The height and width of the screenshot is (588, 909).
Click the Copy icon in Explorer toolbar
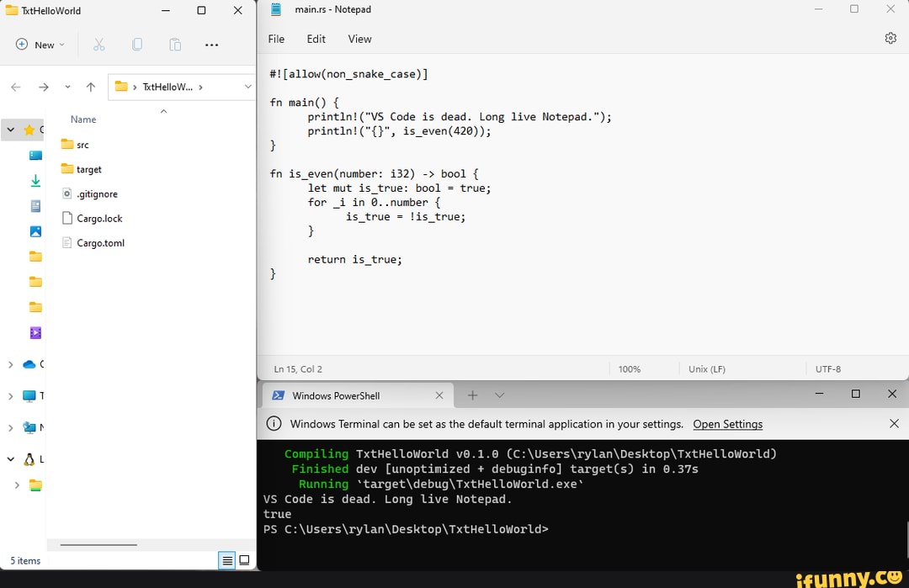coord(137,45)
